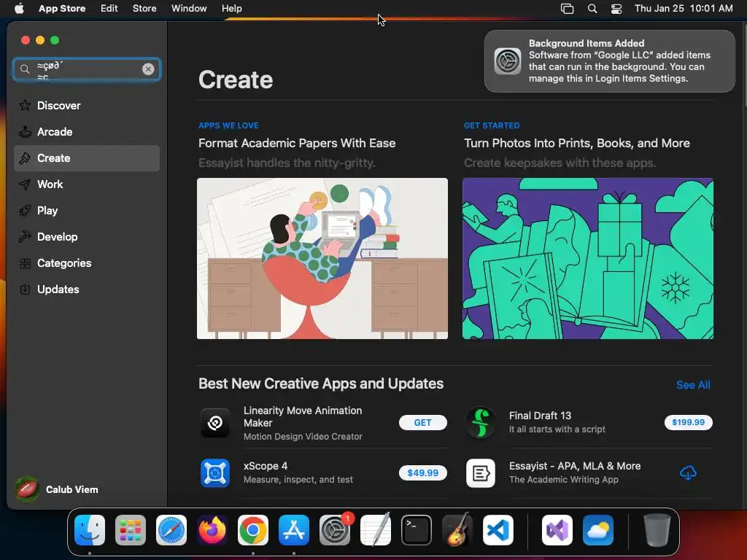Get Linearity Move Animation Maker
This screenshot has width=747, height=560.
coord(422,422)
